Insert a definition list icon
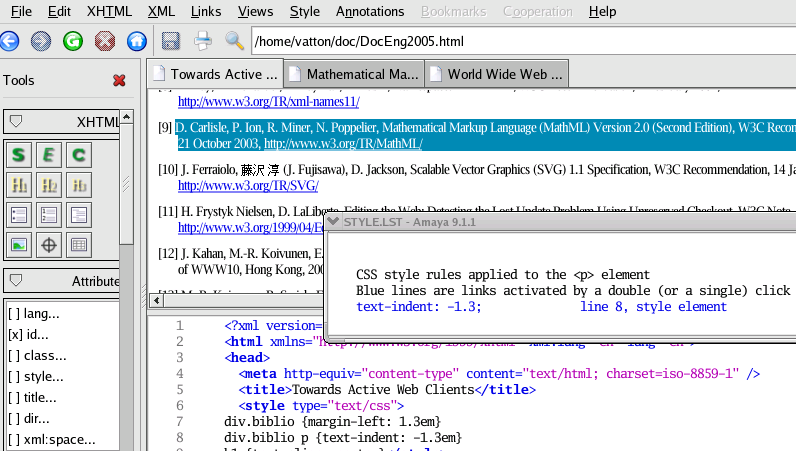Image resolution: width=796 pixels, height=451 pixels. [79, 215]
